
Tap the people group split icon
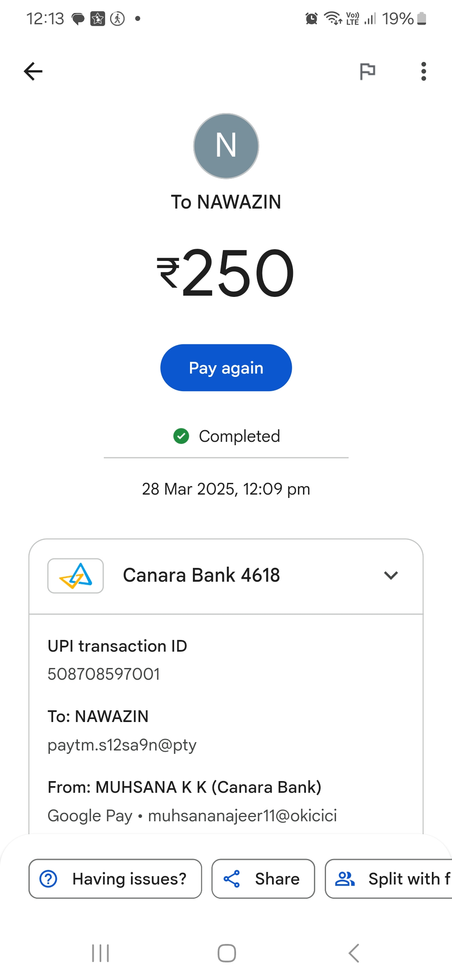pos(345,879)
